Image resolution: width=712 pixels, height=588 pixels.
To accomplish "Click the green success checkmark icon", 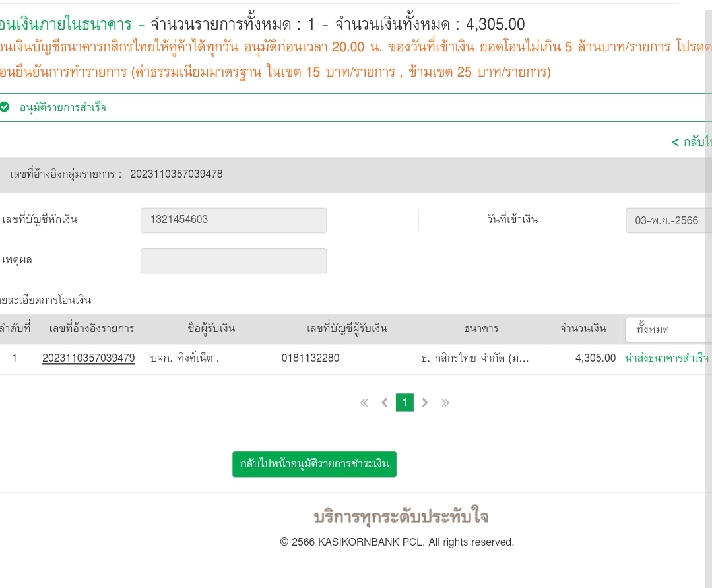I will pos(5,107).
